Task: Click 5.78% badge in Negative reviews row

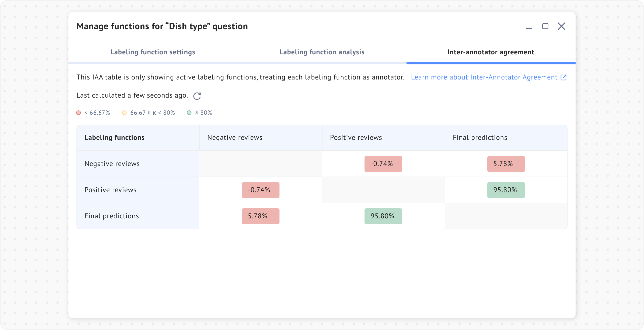Action: click(506, 164)
